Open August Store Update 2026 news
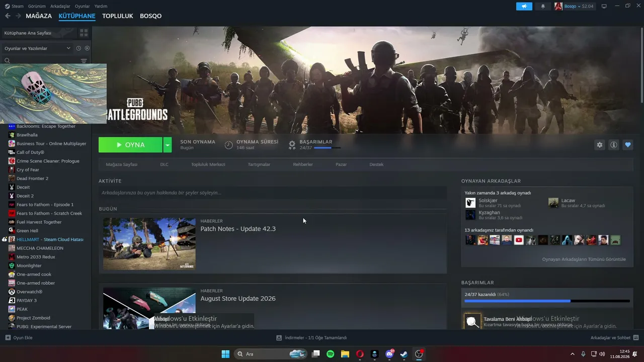This screenshot has height=362, width=644. coord(238,299)
